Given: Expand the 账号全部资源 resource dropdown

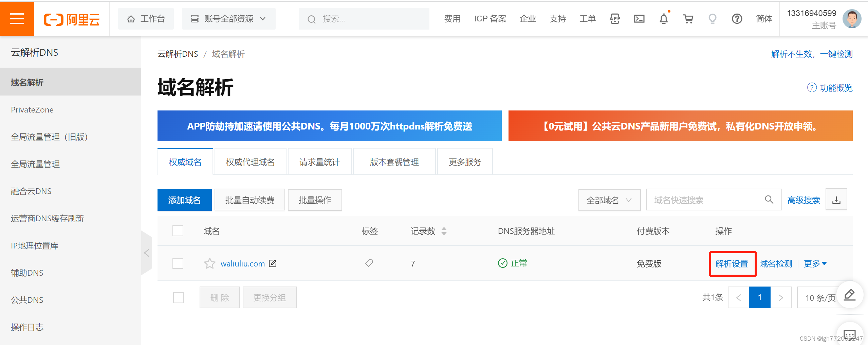Looking at the screenshot, I should click(x=228, y=19).
